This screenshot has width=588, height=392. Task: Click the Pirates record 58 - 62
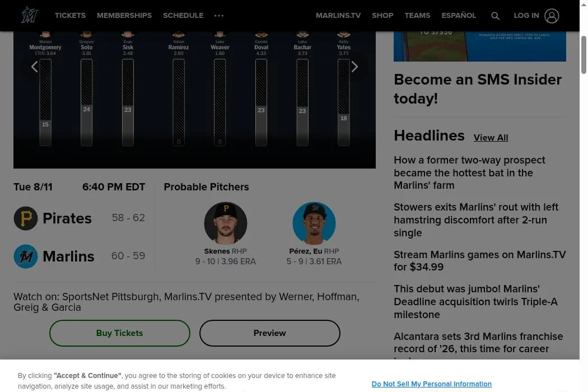point(128,218)
